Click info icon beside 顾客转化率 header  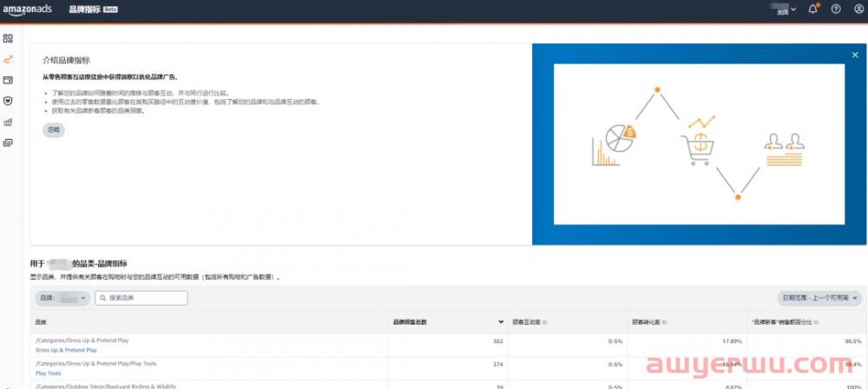665,322
